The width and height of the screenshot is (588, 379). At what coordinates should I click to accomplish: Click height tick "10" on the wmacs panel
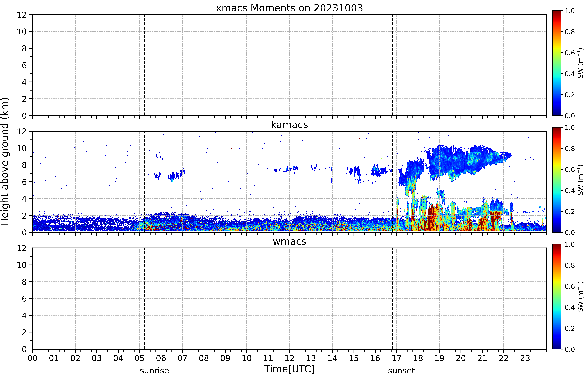click(22, 265)
